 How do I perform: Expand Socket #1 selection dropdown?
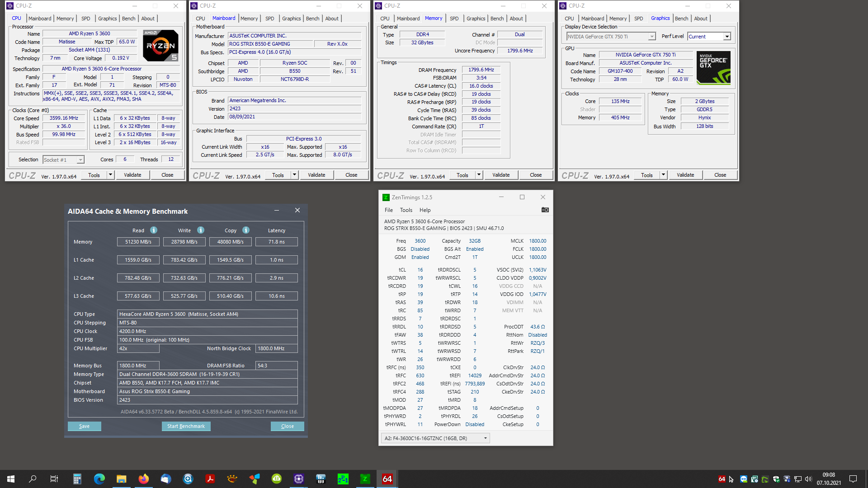coord(80,160)
